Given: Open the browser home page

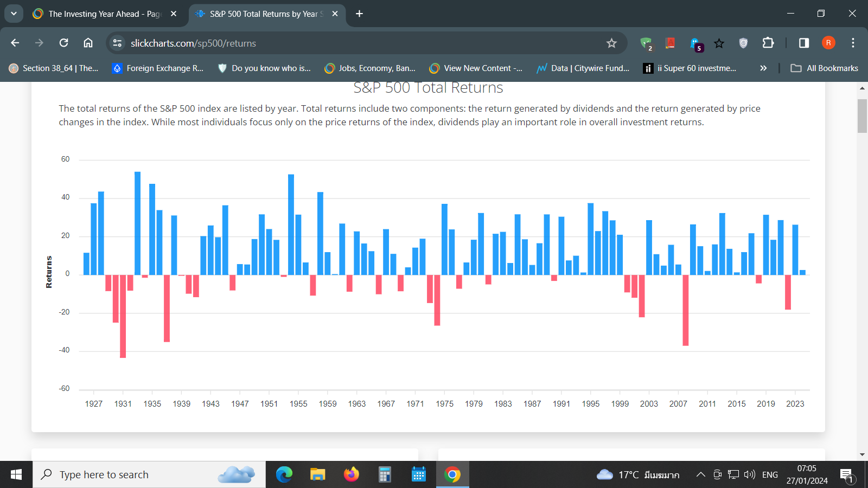Looking at the screenshot, I should (x=88, y=43).
